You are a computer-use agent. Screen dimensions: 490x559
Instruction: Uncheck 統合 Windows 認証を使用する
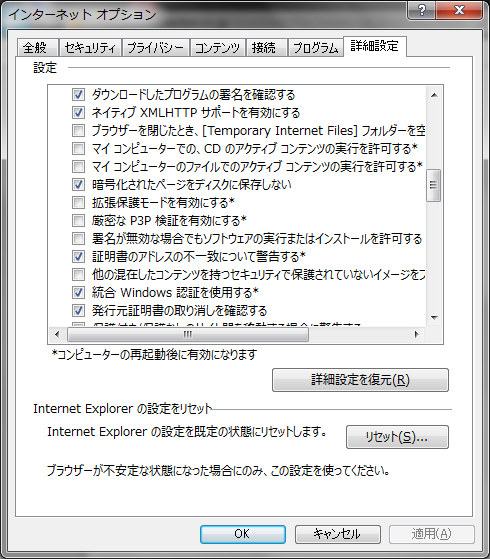pyautogui.click(x=78, y=292)
